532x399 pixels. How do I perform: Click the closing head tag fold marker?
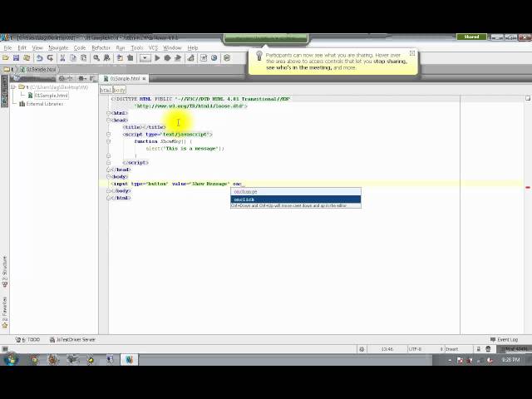pyautogui.click(x=109, y=170)
